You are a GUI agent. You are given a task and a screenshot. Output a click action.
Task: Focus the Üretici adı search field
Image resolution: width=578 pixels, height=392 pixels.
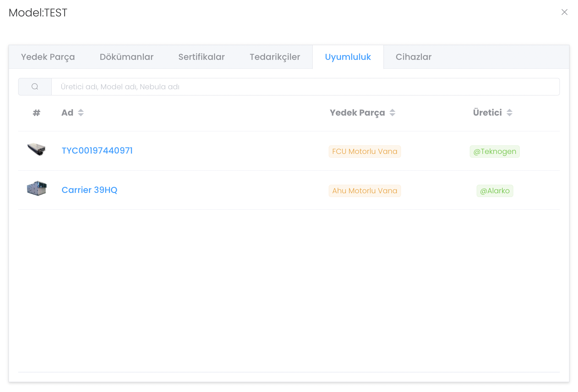click(x=305, y=87)
